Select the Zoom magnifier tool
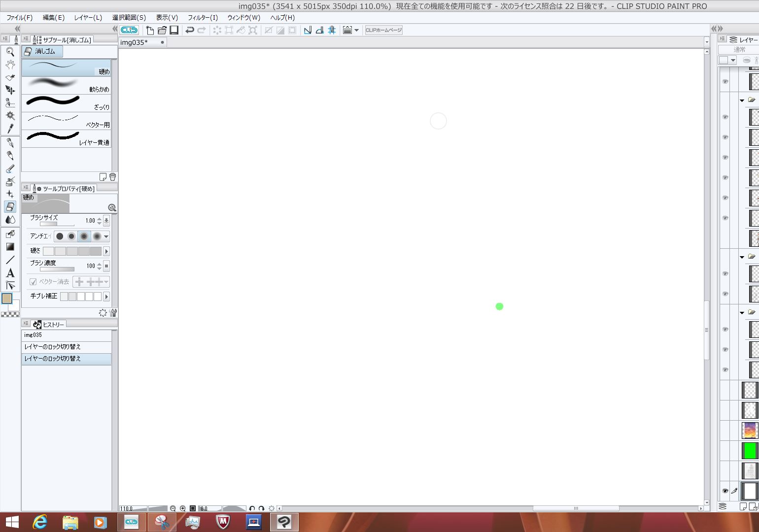The image size is (759, 532). (x=10, y=52)
